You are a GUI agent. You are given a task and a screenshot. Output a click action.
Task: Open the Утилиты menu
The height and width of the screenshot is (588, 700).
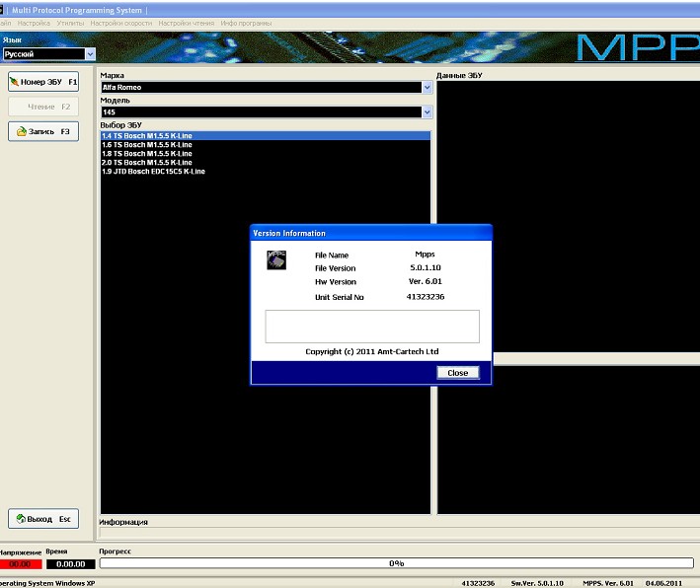[70, 22]
